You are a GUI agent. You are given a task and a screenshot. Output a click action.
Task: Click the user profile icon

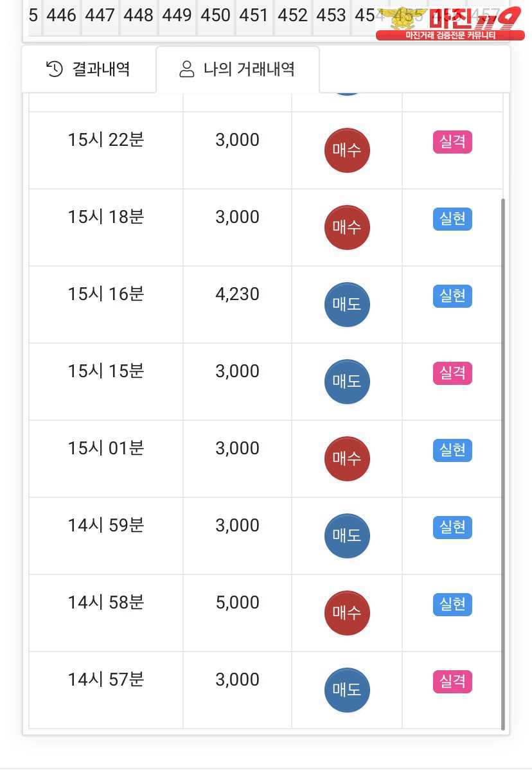[x=187, y=69]
